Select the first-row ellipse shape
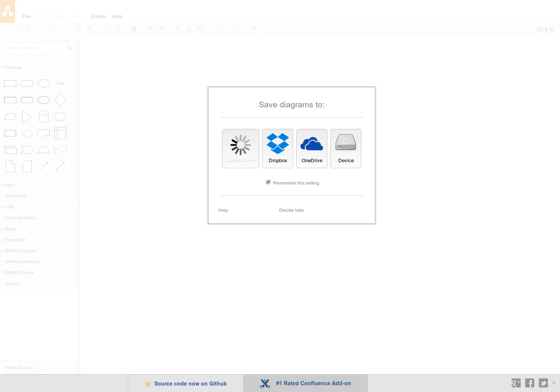Image resolution: width=560 pixels, height=392 pixels. [44, 84]
